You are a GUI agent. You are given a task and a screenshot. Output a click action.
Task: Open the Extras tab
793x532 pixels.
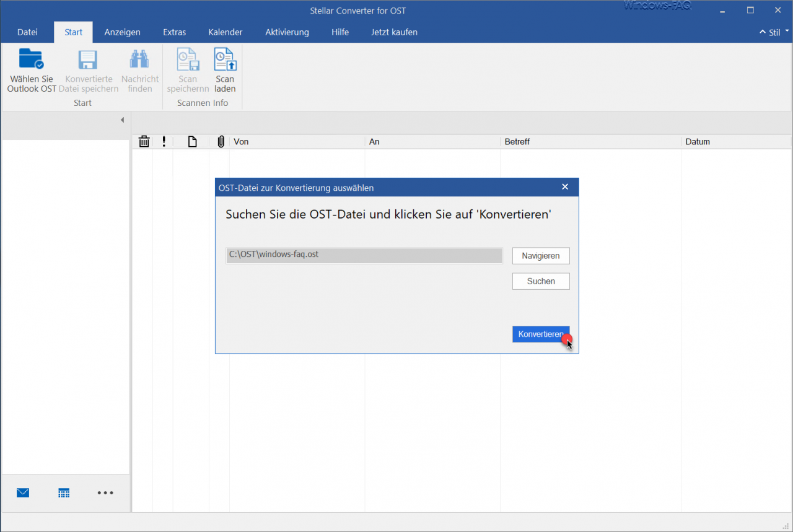(x=174, y=32)
